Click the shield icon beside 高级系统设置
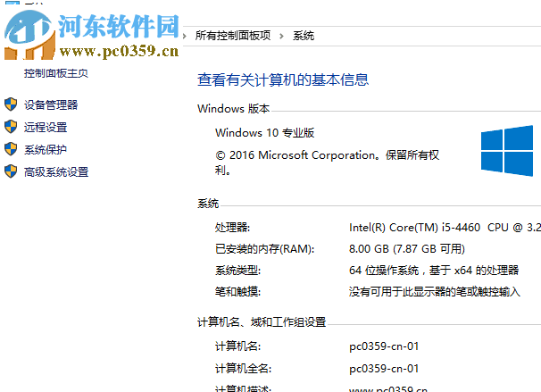Image resolution: width=541 pixels, height=392 pixels. (11, 171)
